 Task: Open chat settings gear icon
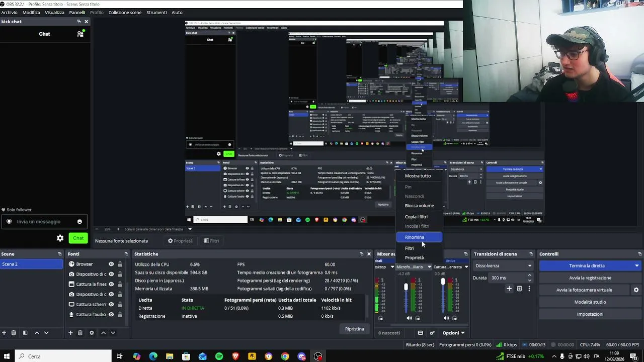click(60, 238)
